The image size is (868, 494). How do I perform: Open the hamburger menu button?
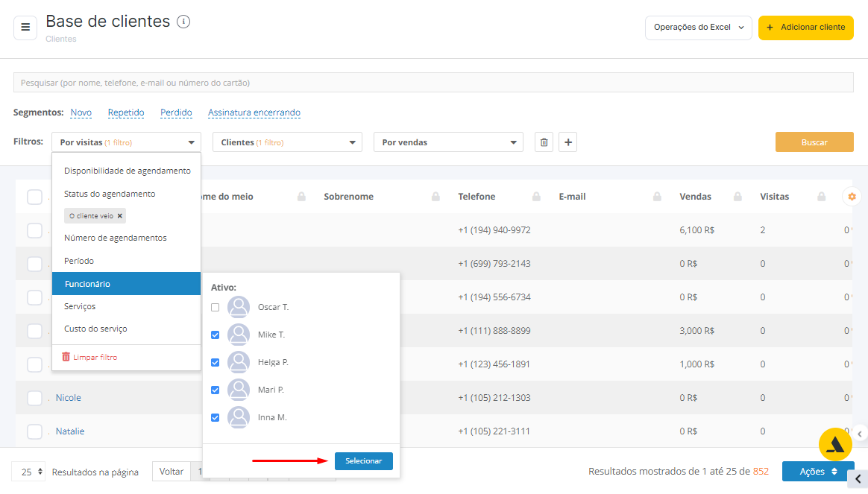coord(25,27)
